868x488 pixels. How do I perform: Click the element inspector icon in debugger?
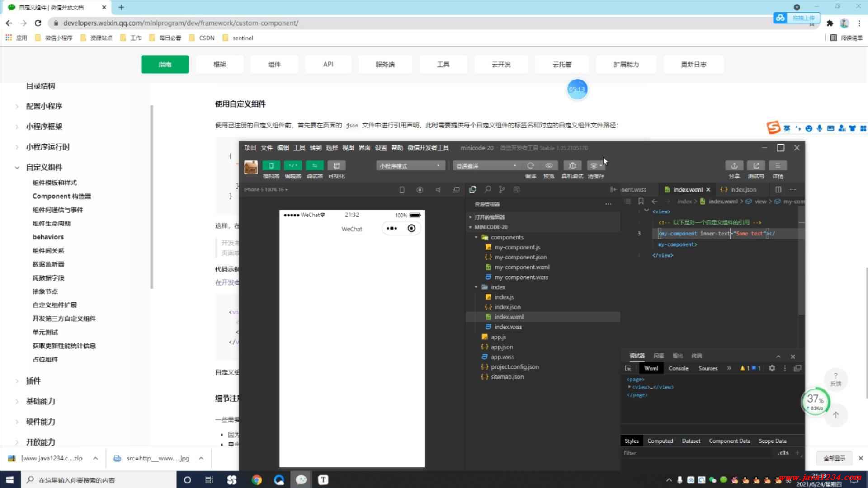628,368
